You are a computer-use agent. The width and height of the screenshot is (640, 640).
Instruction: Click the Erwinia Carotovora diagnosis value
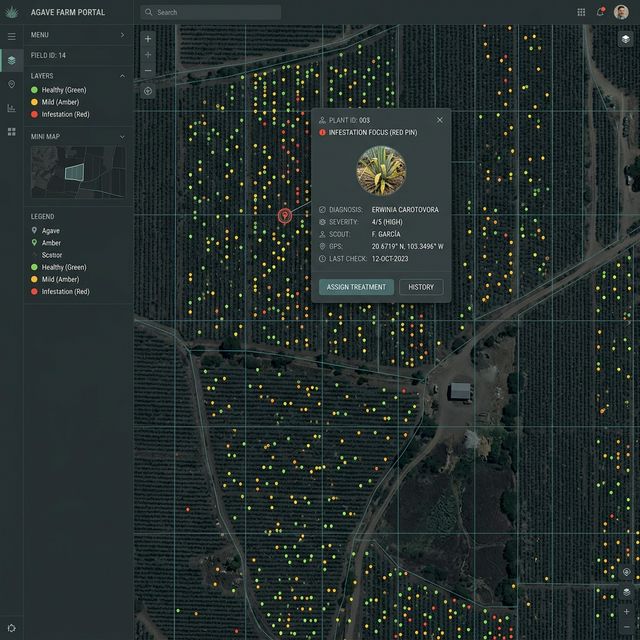point(405,210)
